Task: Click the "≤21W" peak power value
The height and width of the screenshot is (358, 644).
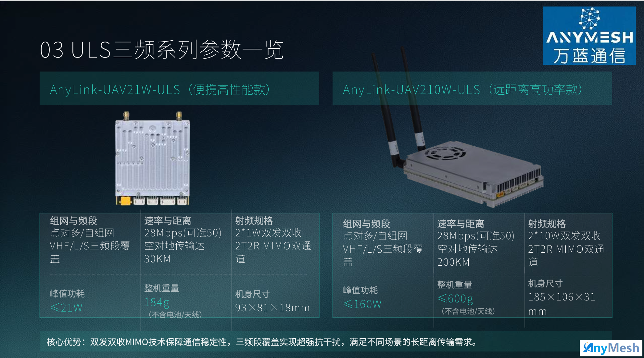Action: 67,308
